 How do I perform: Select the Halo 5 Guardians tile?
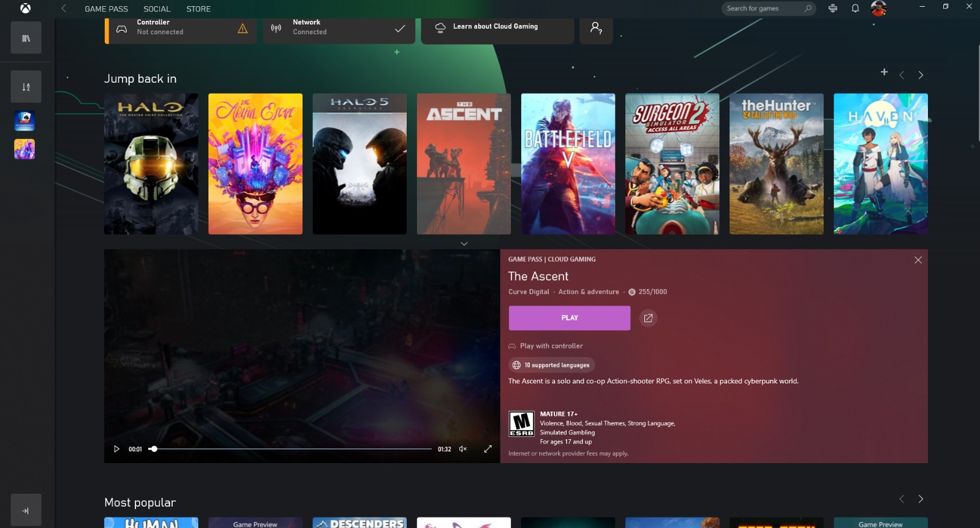point(360,164)
